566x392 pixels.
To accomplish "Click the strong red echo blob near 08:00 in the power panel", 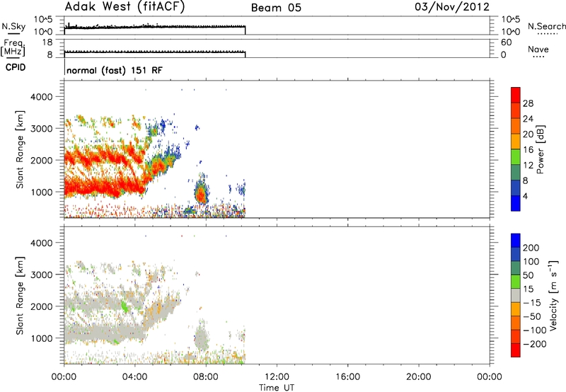I will (200, 194).
